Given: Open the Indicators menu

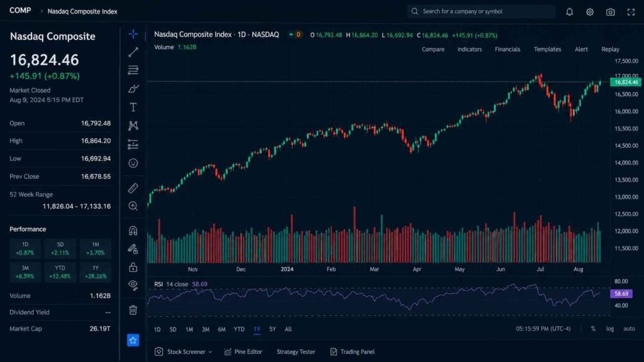Looking at the screenshot, I should pyautogui.click(x=469, y=49).
